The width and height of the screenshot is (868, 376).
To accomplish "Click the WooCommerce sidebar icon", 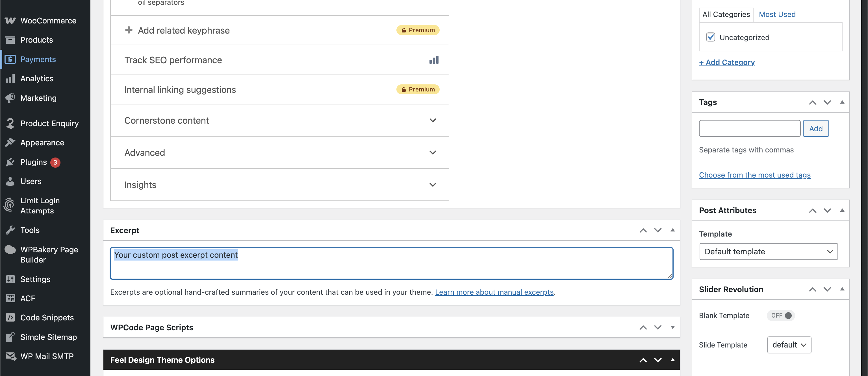I will pyautogui.click(x=10, y=21).
